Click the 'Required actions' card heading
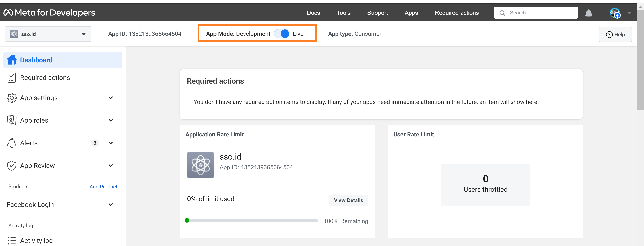The image size is (644, 246). tap(215, 81)
